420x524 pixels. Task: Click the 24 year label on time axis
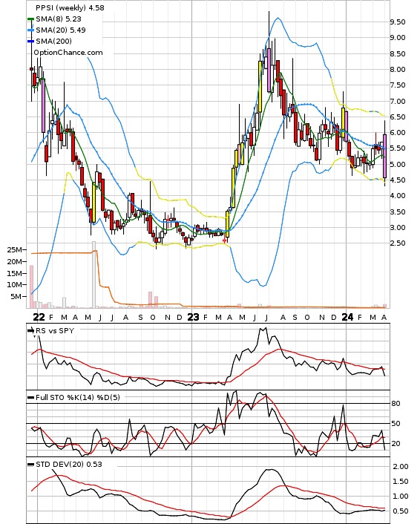(347, 317)
